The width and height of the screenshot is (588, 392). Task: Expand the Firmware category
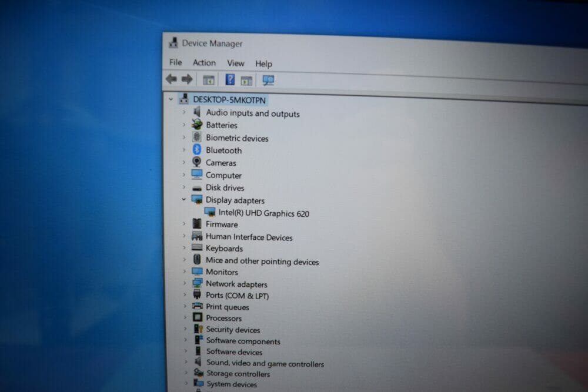[184, 223]
